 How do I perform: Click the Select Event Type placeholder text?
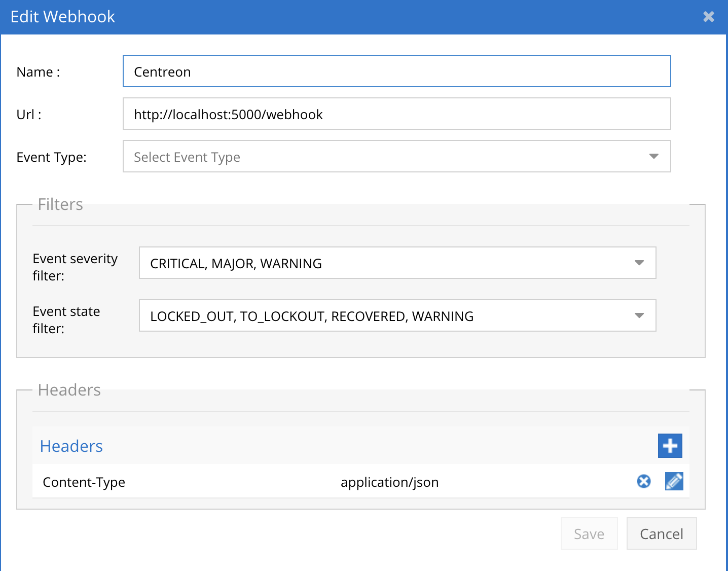click(x=187, y=157)
